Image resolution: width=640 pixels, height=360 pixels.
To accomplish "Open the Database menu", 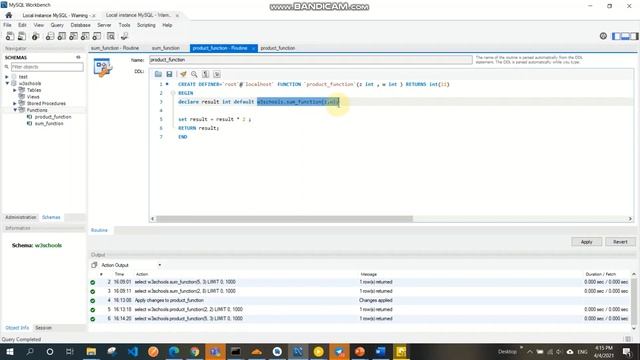I will coord(80,25).
